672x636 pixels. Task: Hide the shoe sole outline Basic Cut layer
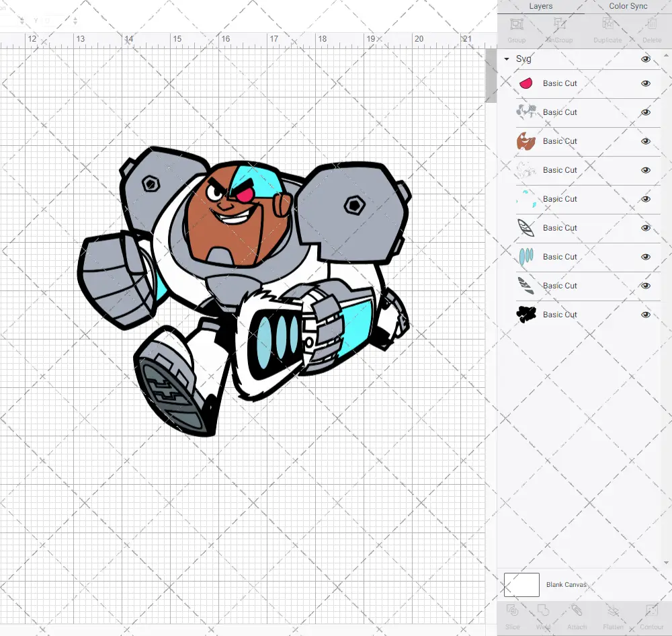[645, 228]
